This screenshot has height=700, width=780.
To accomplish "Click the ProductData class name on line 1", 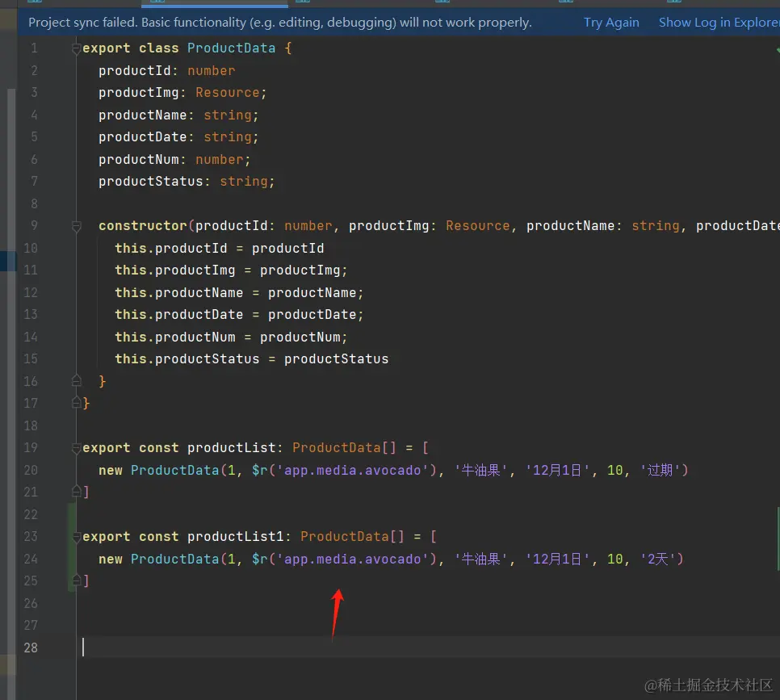I will point(231,48).
